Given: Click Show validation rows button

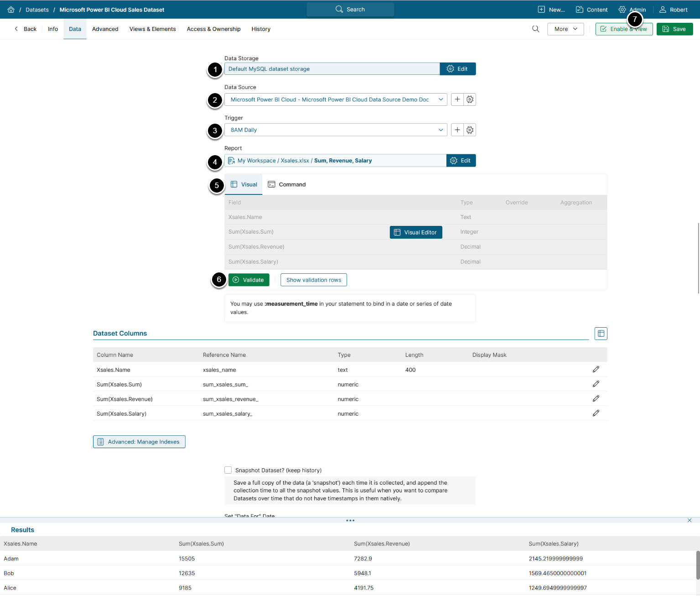Looking at the screenshot, I should click(313, 280).
